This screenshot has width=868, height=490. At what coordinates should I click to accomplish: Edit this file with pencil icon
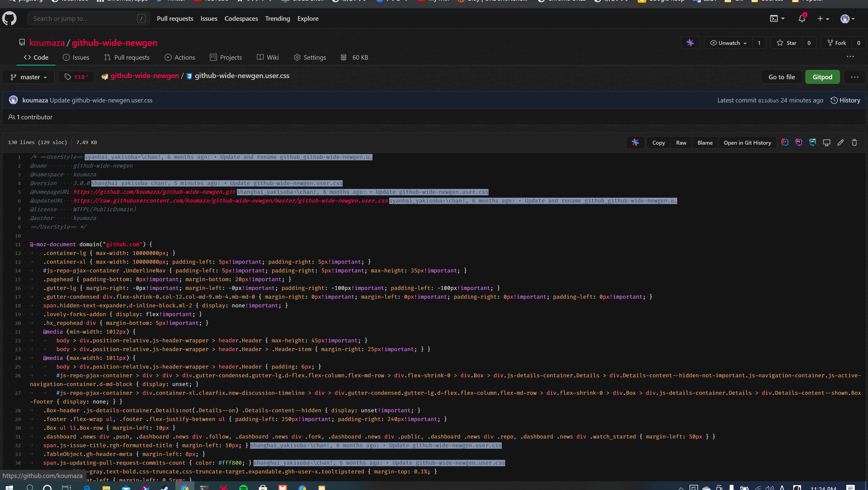[841, 143]
